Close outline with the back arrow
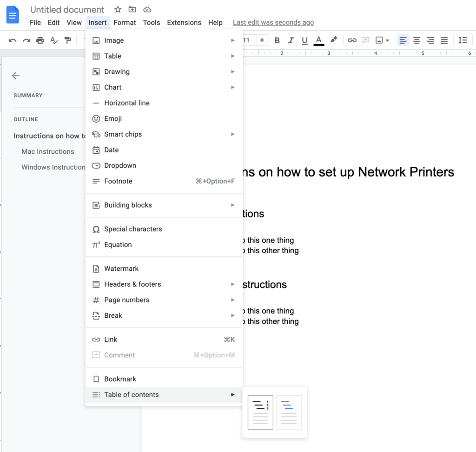The height and width of the screenshot is (452, 476). tap(16, 76)
